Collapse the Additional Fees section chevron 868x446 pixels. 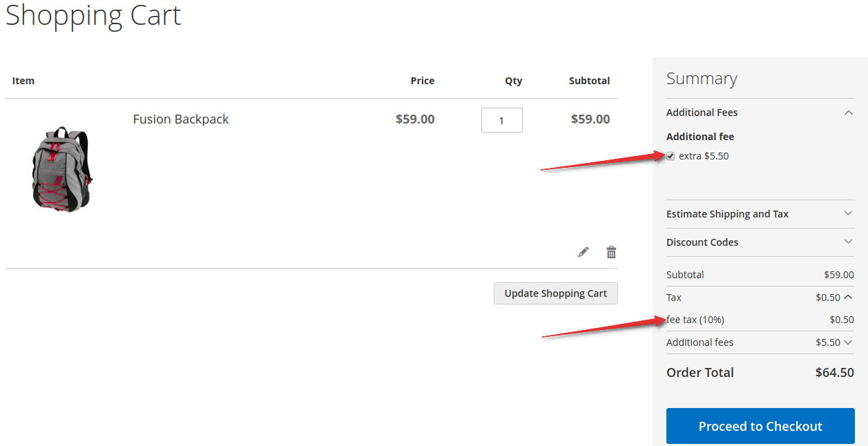click(849, 113)
